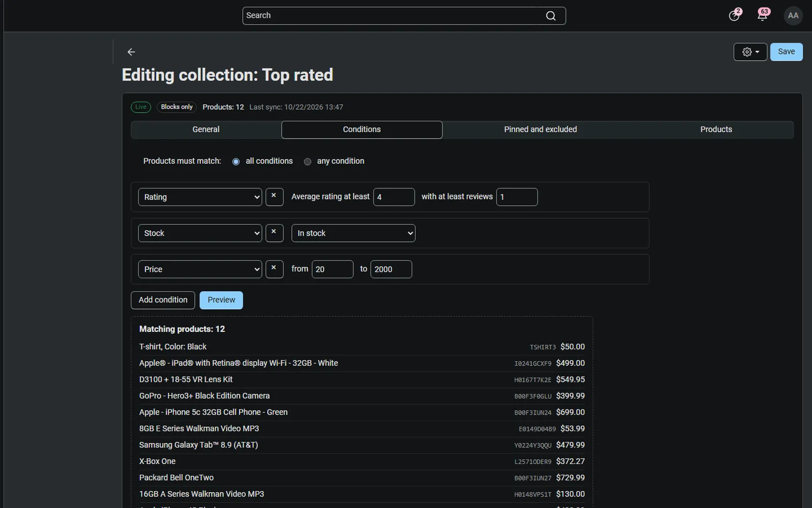Switch to Pinned and excluded tab

coord(540,130)
